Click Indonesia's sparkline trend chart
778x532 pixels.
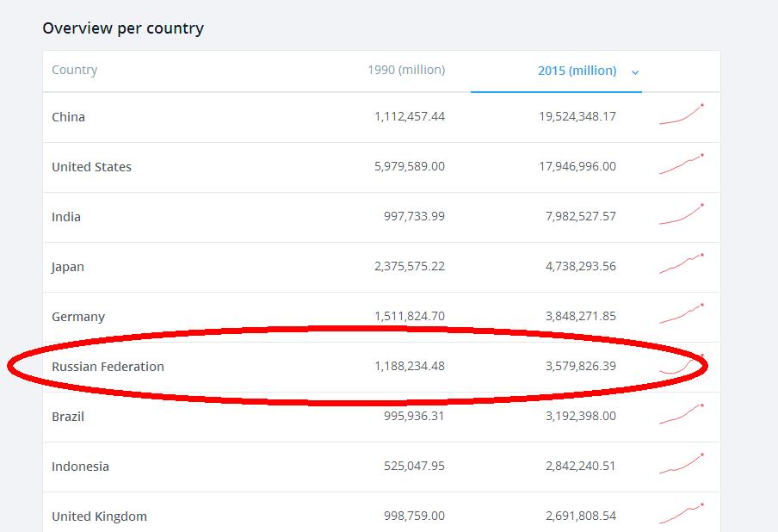click(x=682, y=464)
